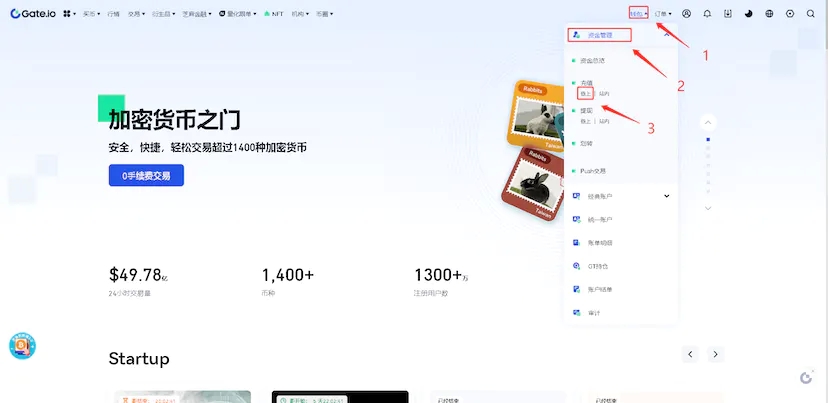This screenshot has height=403, width=828.
Task: Select 充值 deposit entry
Action: click(x=586, y=83)
